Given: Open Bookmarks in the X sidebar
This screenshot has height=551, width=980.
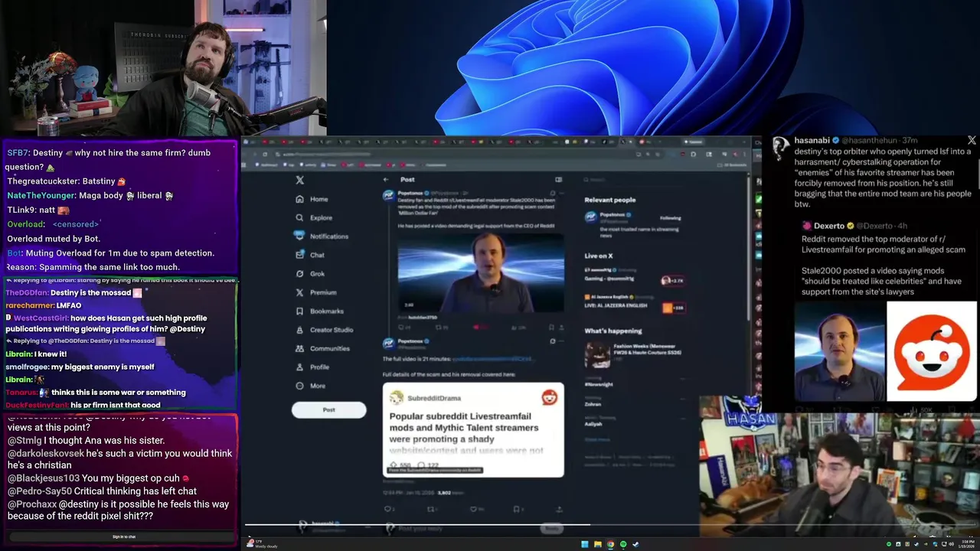Looking at the screenshot, I should pos(318,311).
